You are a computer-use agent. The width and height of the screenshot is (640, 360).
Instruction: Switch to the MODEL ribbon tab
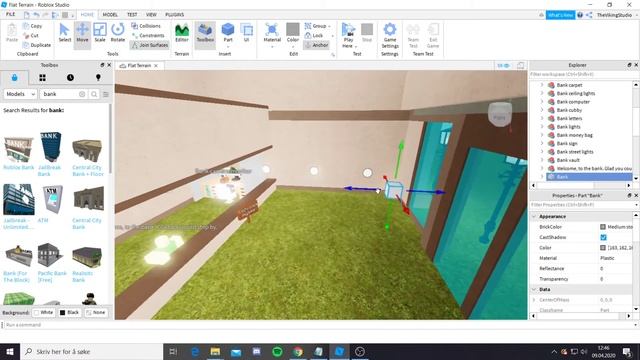click(x=110, y=15)
